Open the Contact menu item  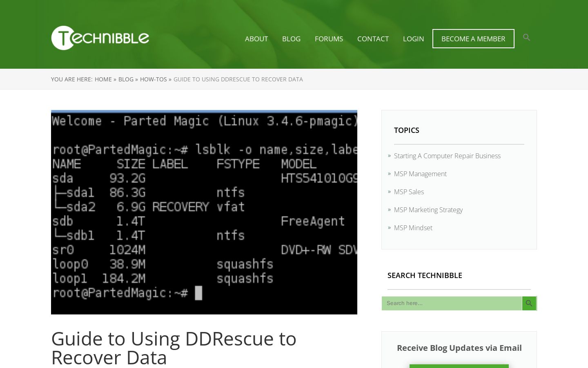[x=373, y=39]
